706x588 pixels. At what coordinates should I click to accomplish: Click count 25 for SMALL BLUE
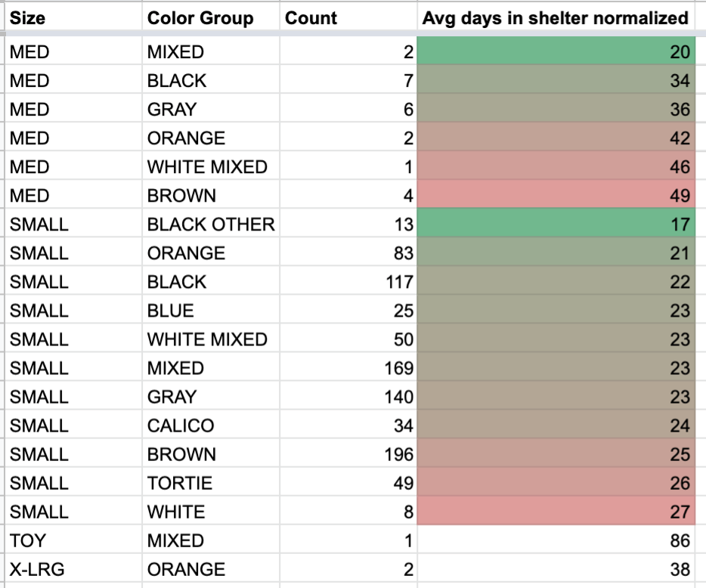[348, 311]
